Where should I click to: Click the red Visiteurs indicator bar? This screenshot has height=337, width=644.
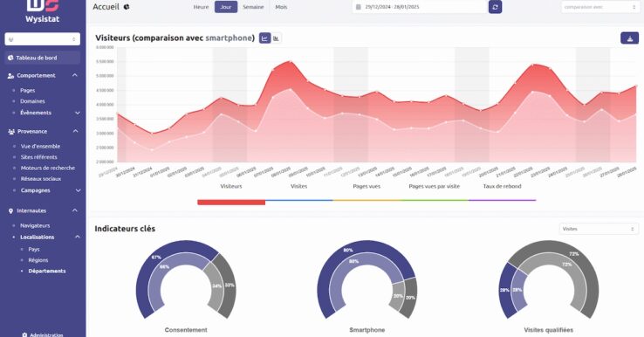tap(231, 203)
